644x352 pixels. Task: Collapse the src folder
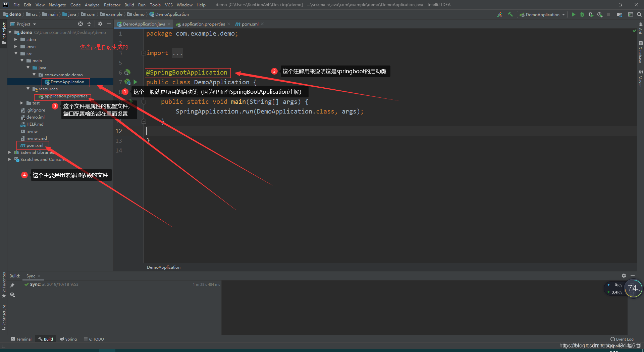pyautogui.click(x=16, y=53)
